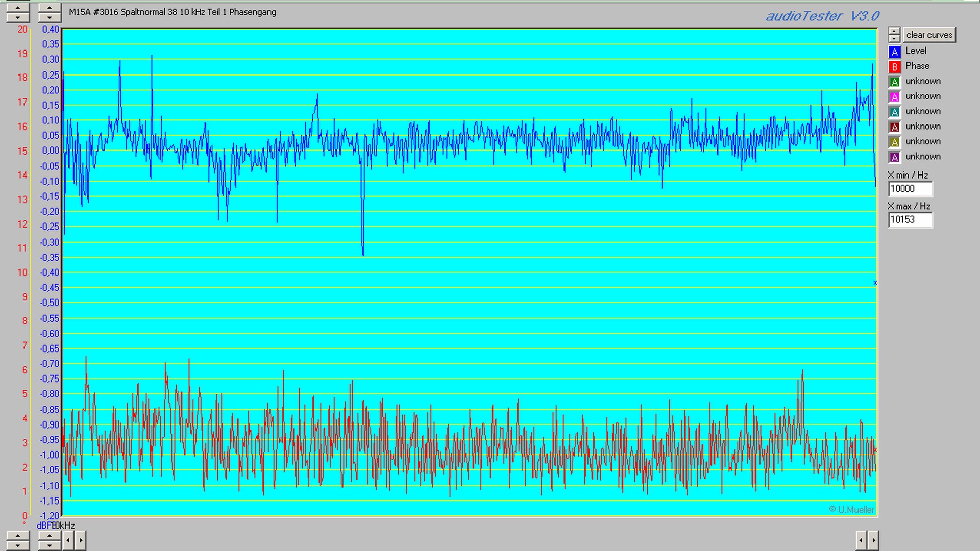Click bottom-left down arrow under red axis
The width and height of the screenshot is (980, 551).
pyautogui.click(x=18, y=545)
